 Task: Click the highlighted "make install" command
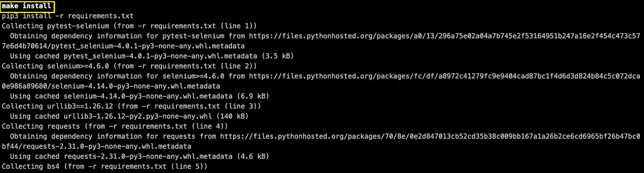27,6
